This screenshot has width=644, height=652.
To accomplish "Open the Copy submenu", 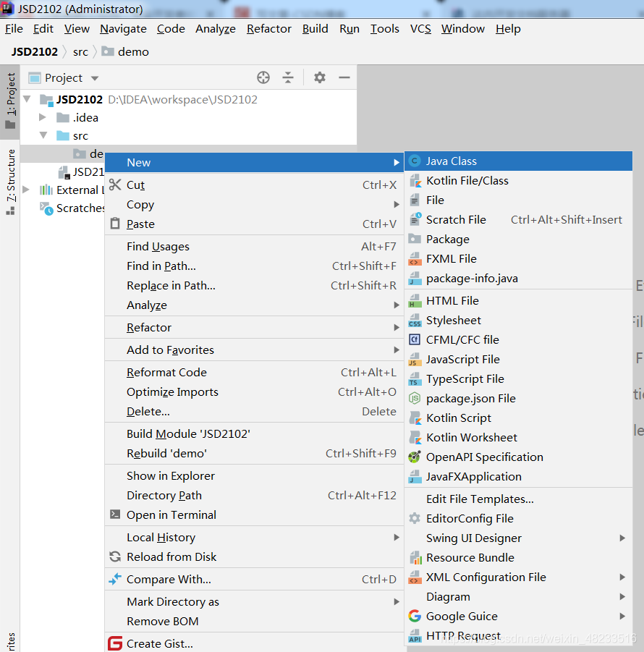I will coord(253,205).
